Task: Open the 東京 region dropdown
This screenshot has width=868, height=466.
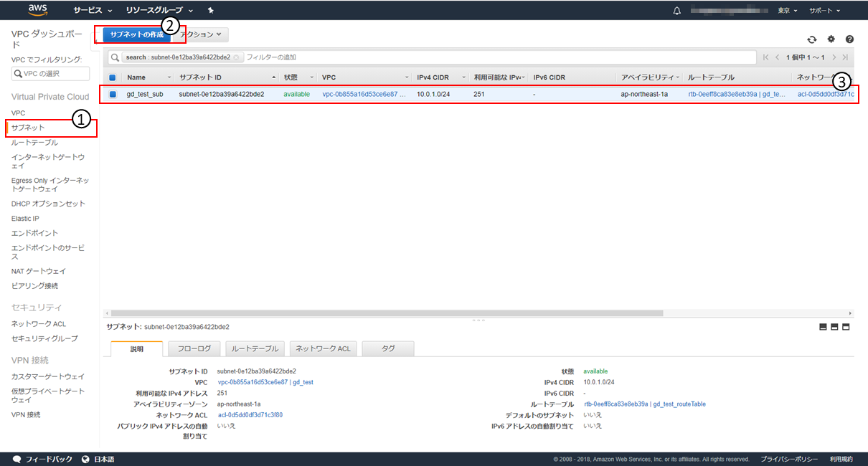Action: [x=788, y=11]
